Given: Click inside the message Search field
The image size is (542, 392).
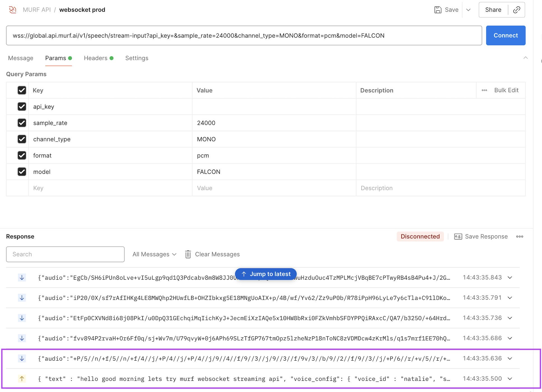Looking at the screenshot, I should 65,254.
